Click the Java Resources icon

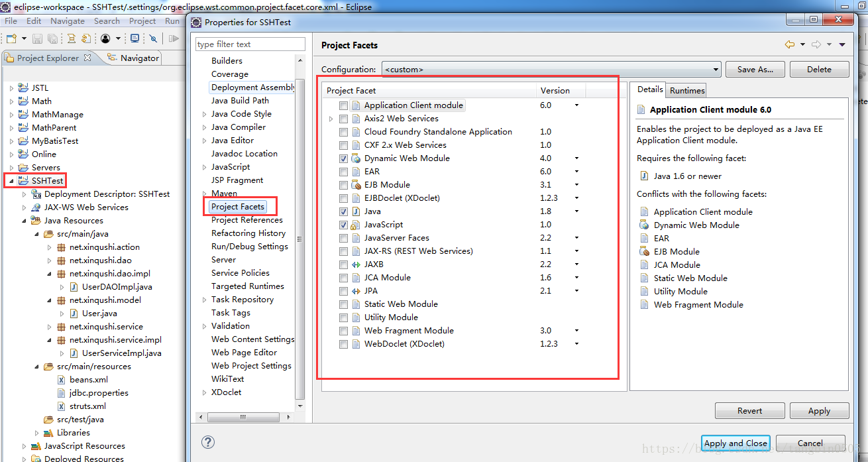click(36, 220)
